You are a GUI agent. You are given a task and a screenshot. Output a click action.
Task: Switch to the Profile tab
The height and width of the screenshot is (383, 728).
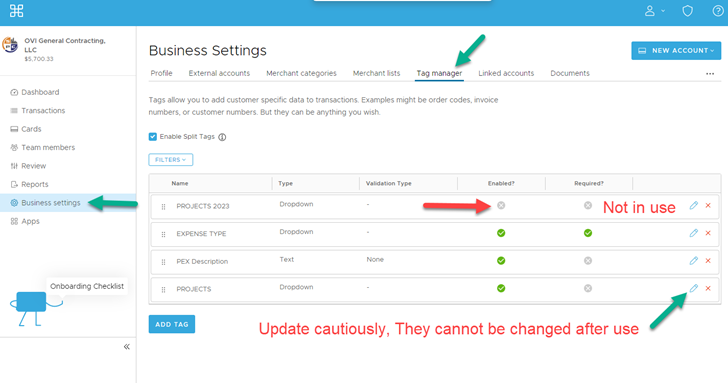click(162, 73)
